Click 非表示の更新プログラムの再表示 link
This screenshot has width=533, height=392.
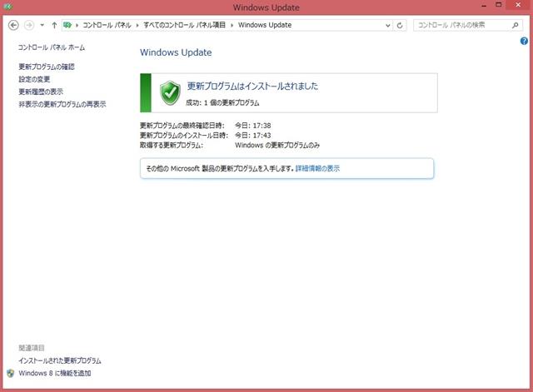(62, 104)
